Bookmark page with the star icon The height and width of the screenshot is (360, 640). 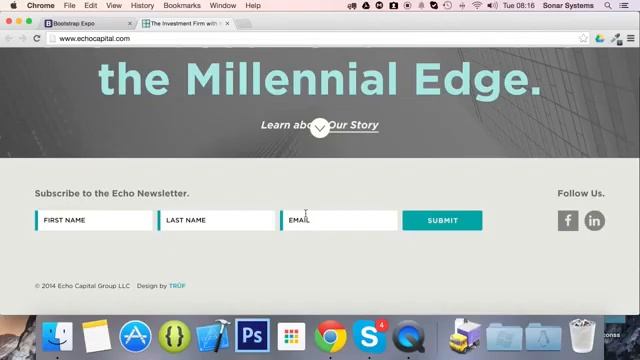pos(583,38)
